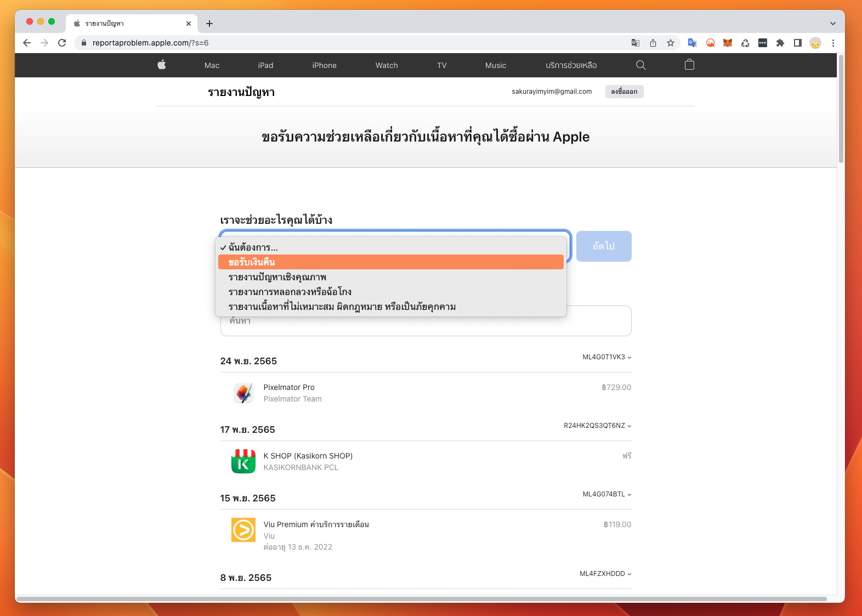862x616 pixels.
Task: Expand order R24HK2QS3QT6NZ details
Action: 597,426
